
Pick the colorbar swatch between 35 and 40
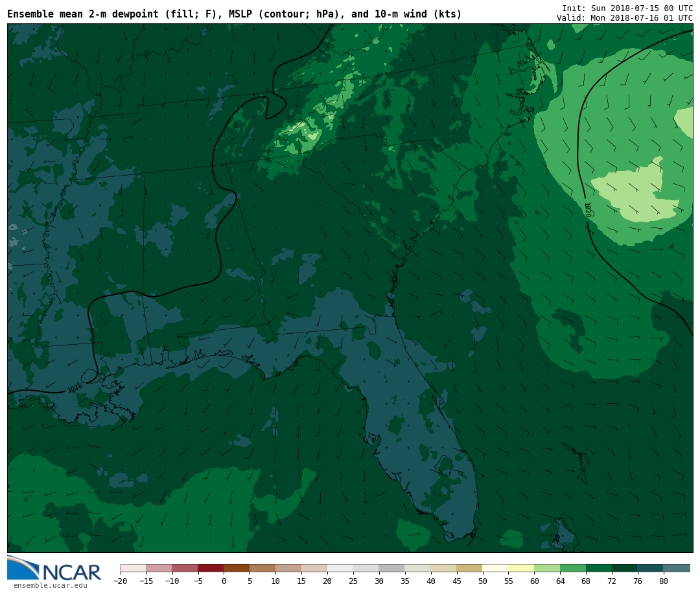point(418,568)
